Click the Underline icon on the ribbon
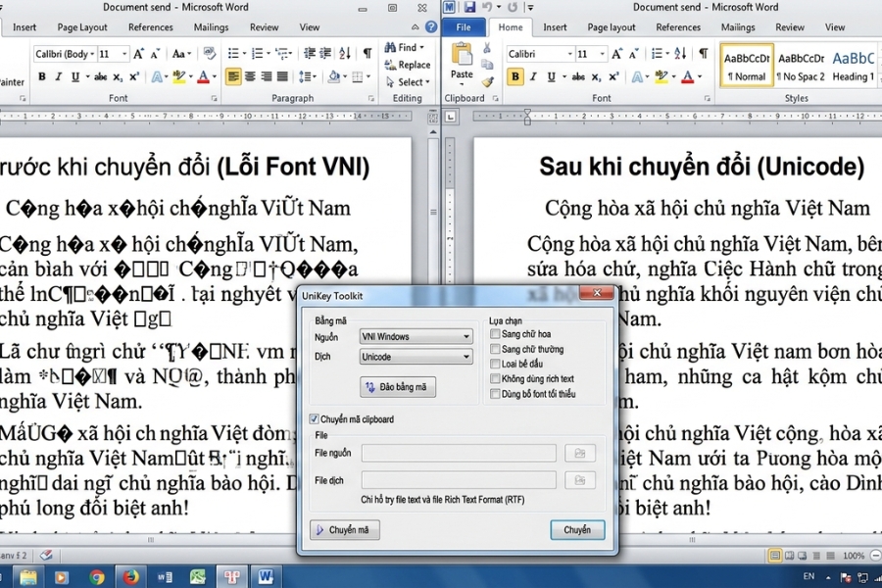This screenshot has width=882, height=588. (x=550, y=75)
